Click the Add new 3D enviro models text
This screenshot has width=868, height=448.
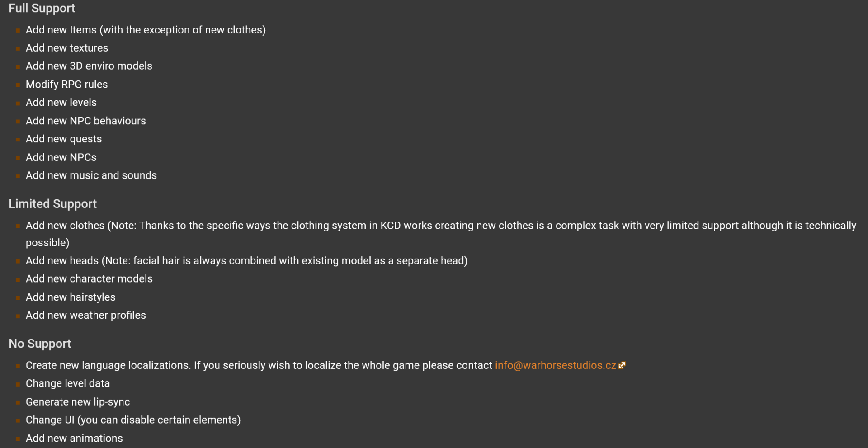point(89,66)
